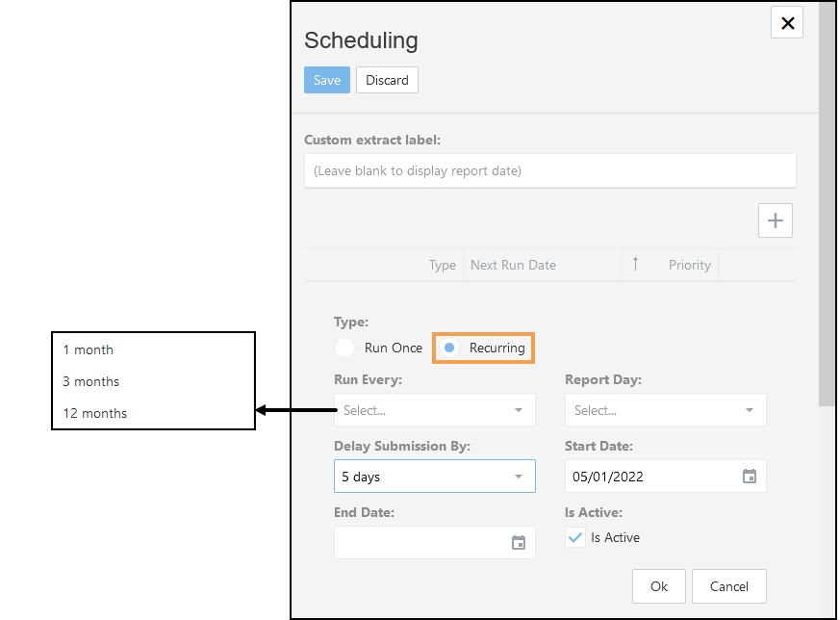840x620 pixels.
Task: Click the dialog's vertical scrollbar
Action: point(827,241)
